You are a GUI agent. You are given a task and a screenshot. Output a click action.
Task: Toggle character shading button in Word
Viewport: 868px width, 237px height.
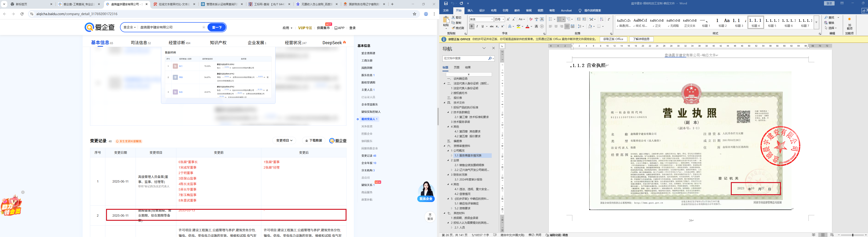pyautogui.click(x=536, y=26)
